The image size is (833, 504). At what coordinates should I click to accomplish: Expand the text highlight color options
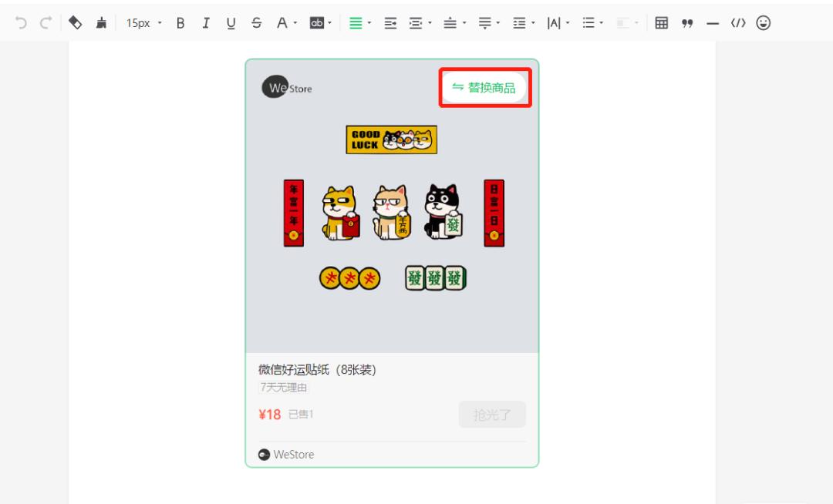point(328,23)
